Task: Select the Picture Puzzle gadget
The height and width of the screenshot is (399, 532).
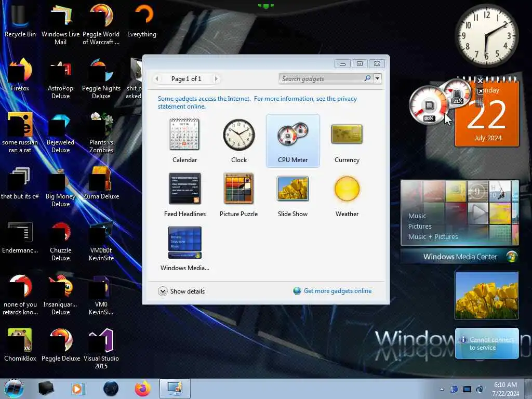Action: click(x=239, y=195)
